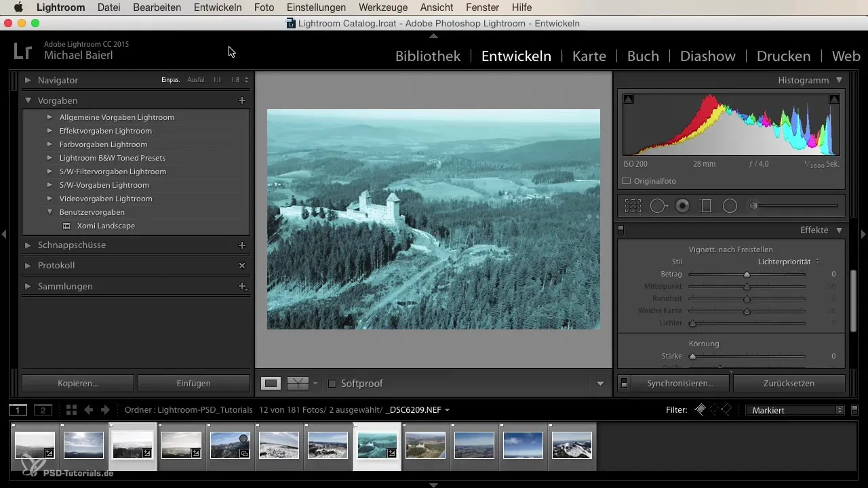Screen dimensions: 868x488
Task: Toggle shadow clipping indicator in histogram
Action: pos(628,99)
